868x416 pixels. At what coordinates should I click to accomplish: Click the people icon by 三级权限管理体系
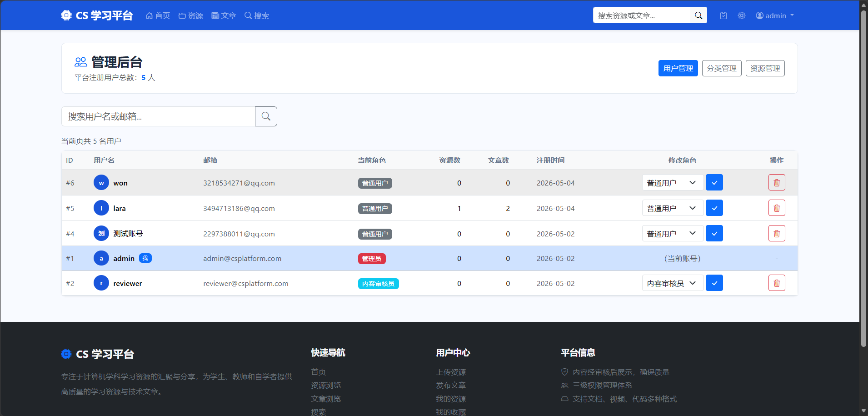coord(565,386)
